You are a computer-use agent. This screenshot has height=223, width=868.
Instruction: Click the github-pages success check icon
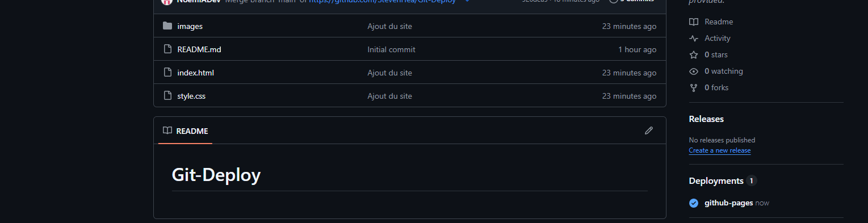693,203
